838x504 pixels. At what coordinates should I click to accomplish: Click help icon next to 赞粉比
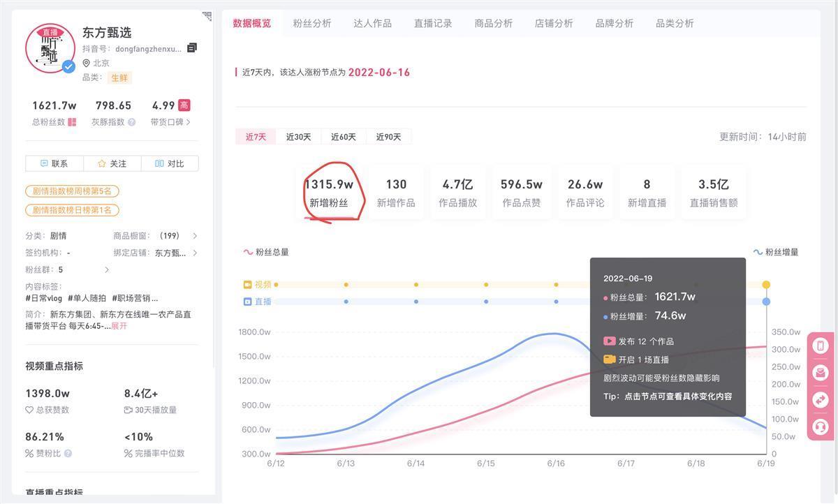pyautogui.click(x=68, y=454)
